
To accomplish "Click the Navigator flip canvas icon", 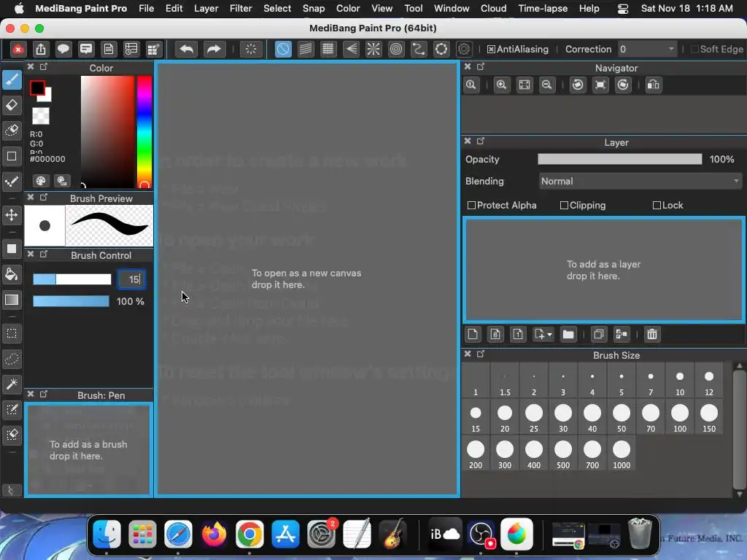I will click(653, 85).
